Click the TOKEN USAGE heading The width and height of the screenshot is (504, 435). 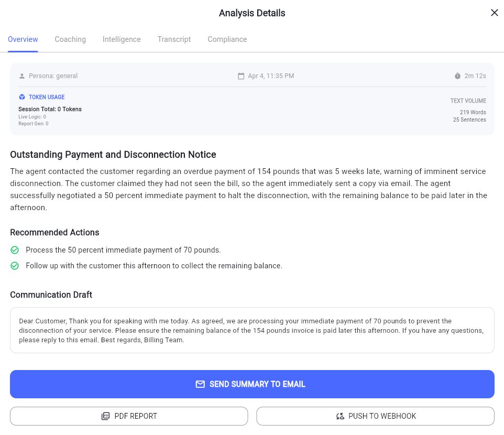[x=47, y=97]
